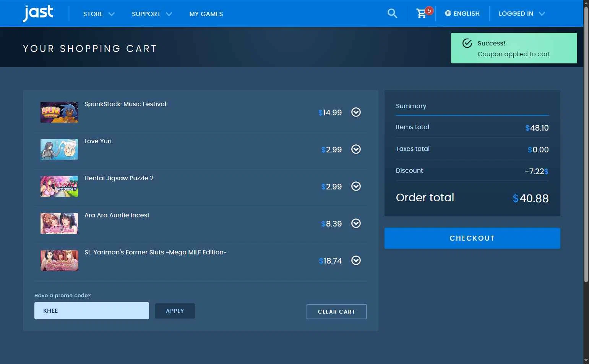
Task: Focus the promo code input field
Action: (x=92, y=311)
